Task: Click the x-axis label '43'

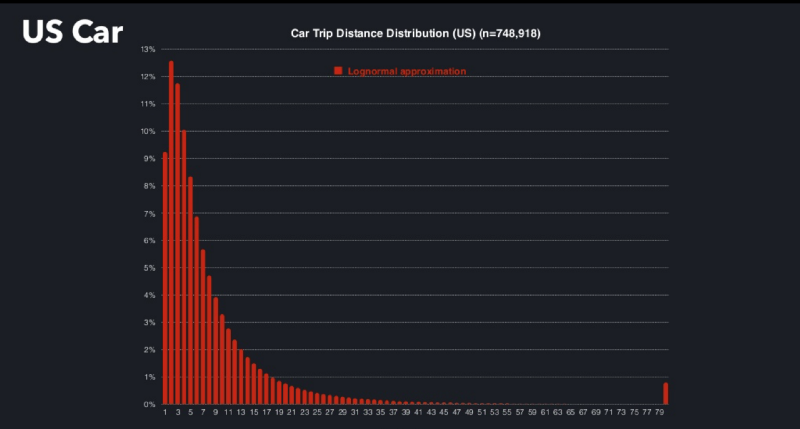Action: tap(431, 412)
